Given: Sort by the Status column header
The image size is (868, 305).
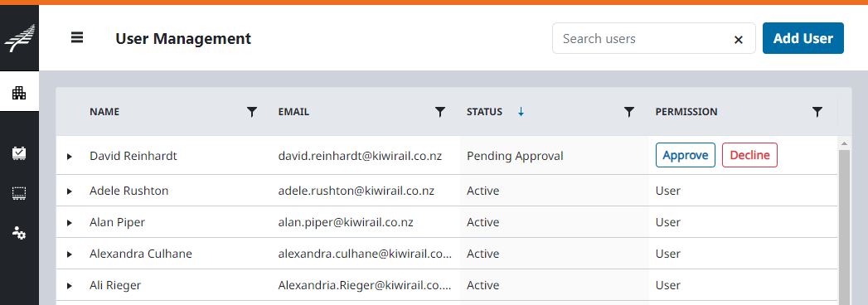Looking at the screenshot, I should [x=484, y=112].
